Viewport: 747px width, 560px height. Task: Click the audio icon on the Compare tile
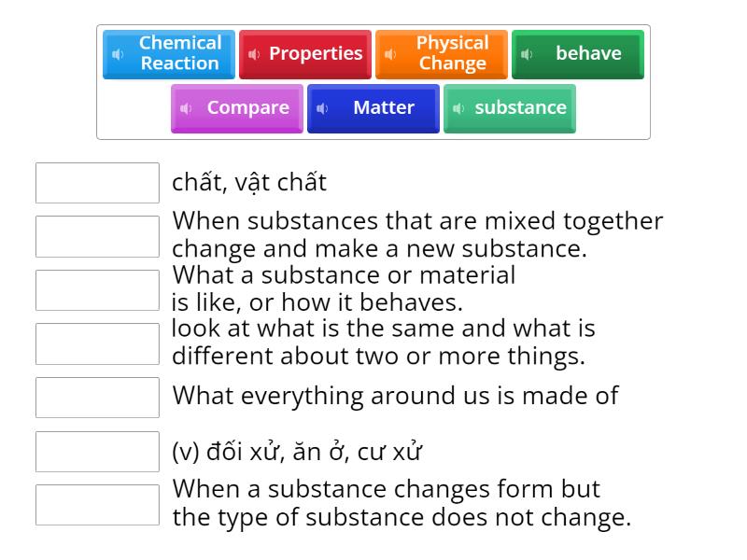[186, 108]
